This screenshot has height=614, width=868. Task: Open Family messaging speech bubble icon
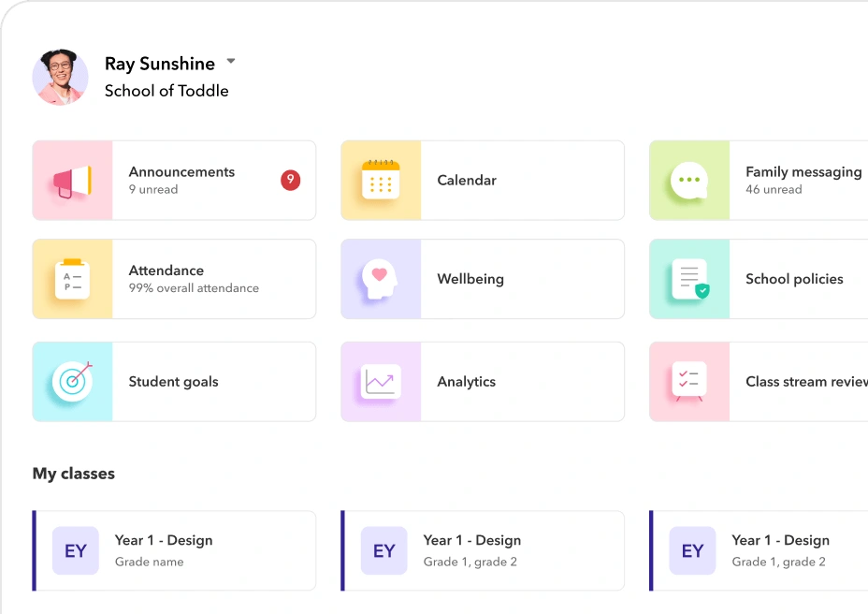(690, 180)
